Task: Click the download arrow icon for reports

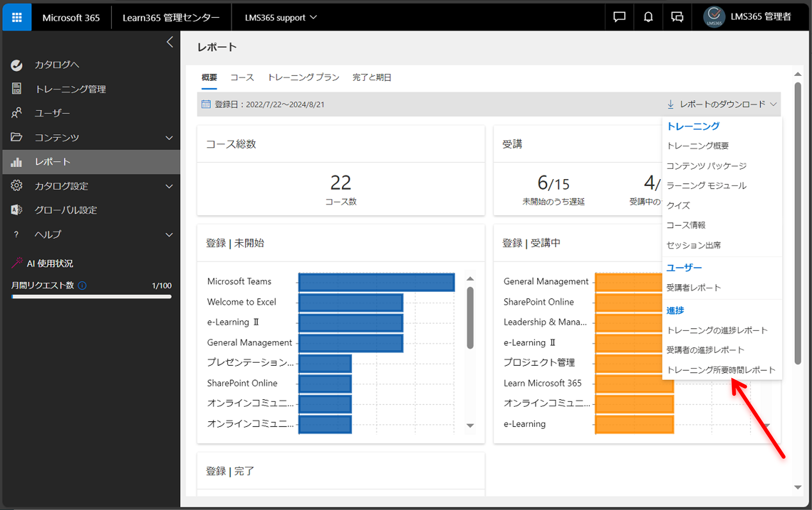Action: [x=670, y=104]
